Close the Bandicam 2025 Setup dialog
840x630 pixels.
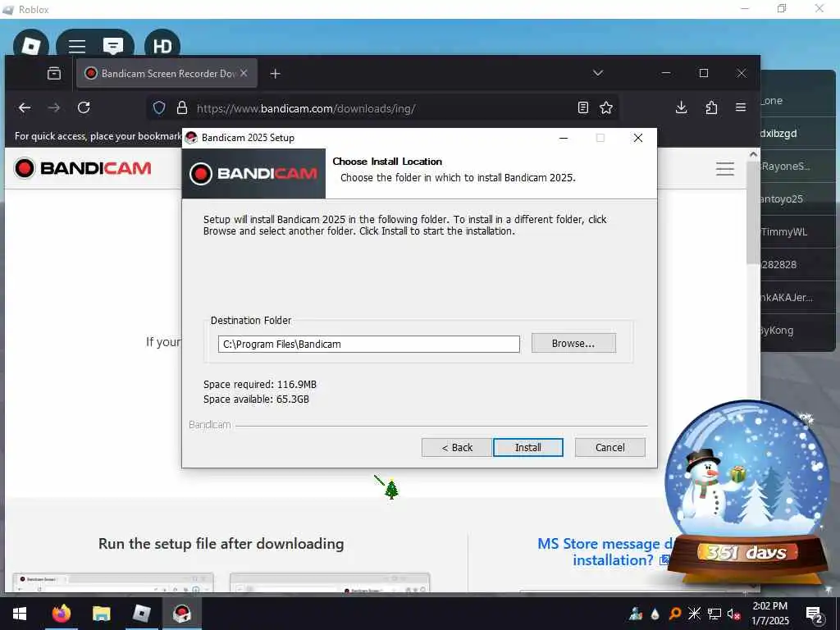tap(637, 138)
